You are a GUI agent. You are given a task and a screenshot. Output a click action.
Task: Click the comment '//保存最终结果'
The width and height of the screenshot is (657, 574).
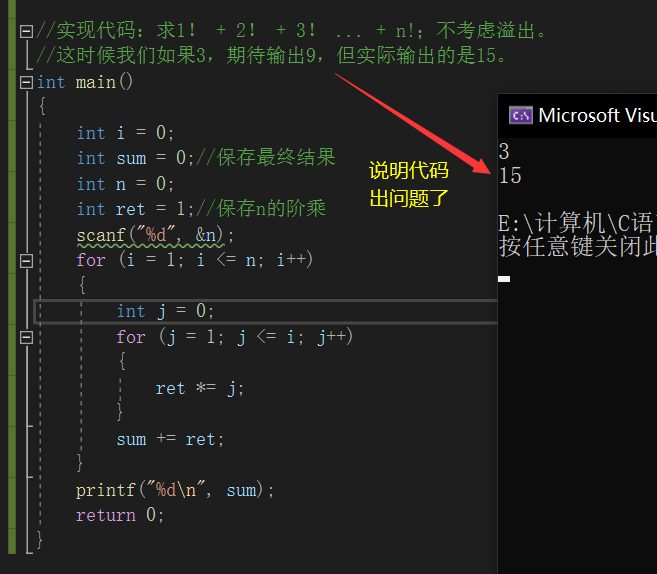(266, 158)
